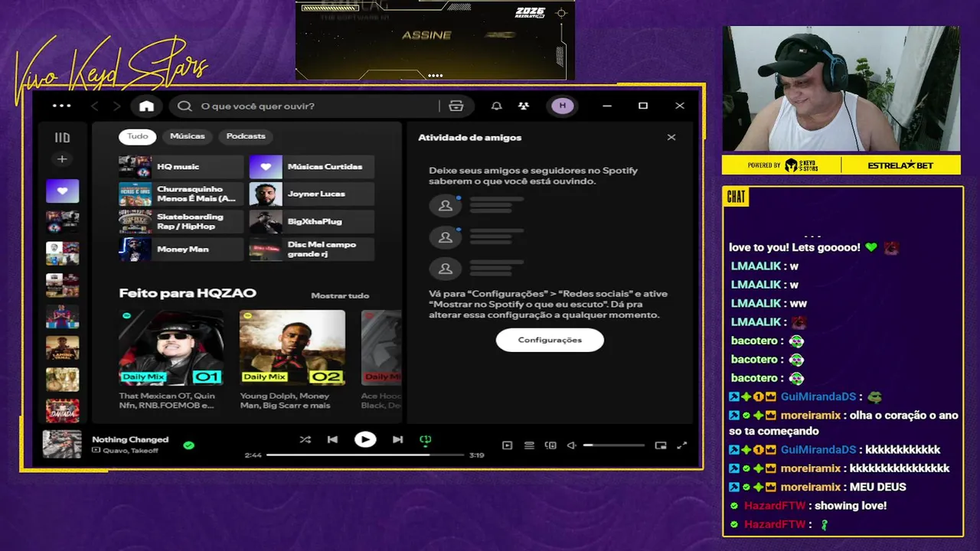Open the friends activity icon
Image resolution: width=980 pixels, height=551 pixels.
click(x=524, y=106)
